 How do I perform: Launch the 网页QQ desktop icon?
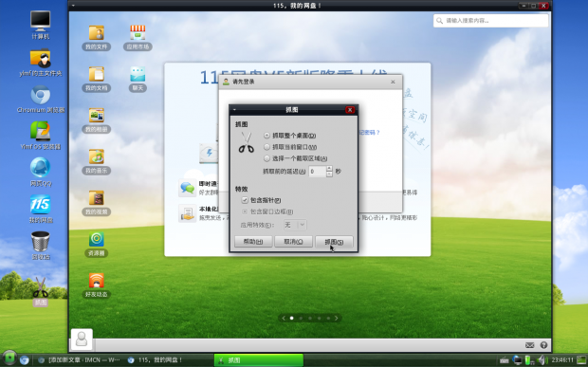[41, 172]
